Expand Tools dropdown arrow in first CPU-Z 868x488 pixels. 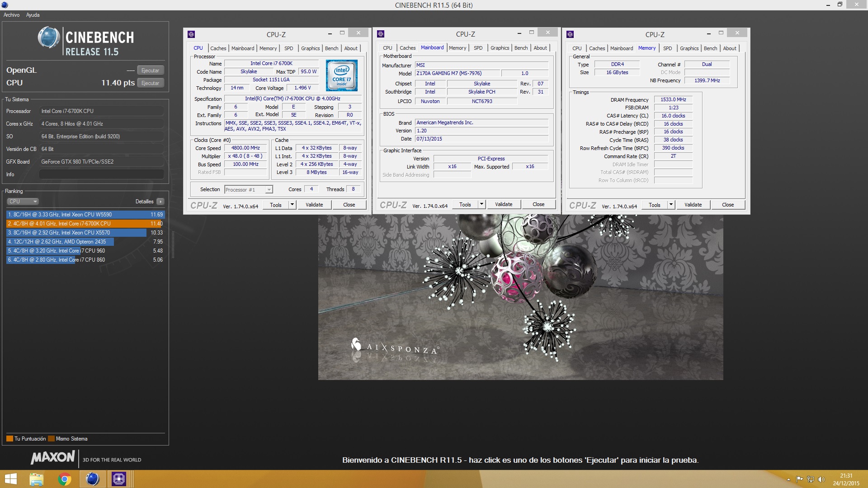292,205
